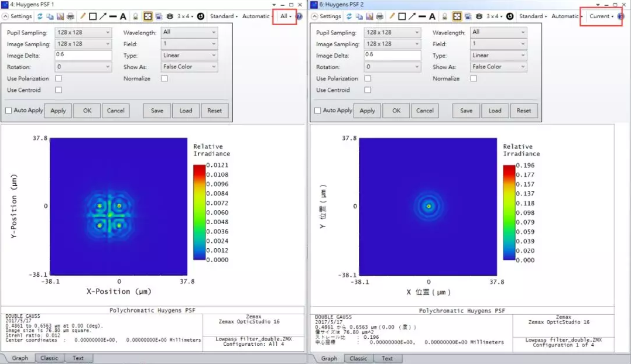Open Type Linear dropdown in PSF 2
This screenshot has width=631, height=364.
498,56
